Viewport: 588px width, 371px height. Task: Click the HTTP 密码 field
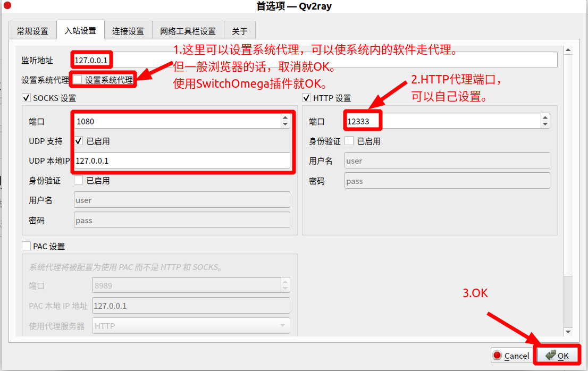pyautogui.click(x=447, y=181)
